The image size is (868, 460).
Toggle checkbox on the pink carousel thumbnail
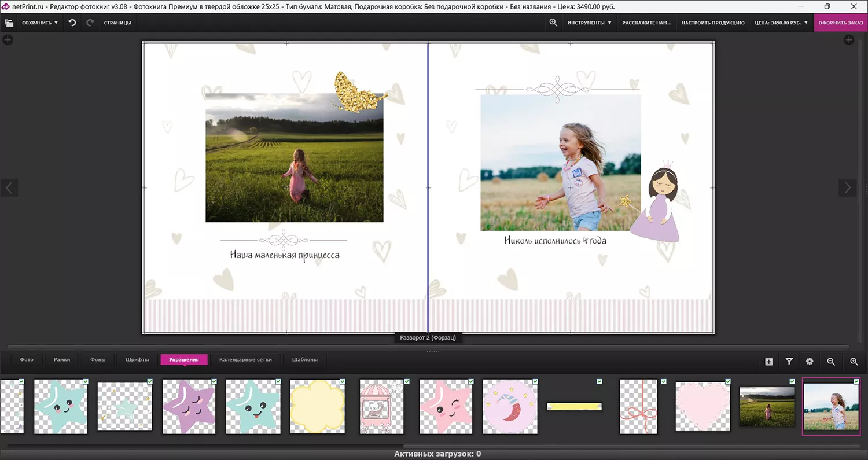(407, 381)
